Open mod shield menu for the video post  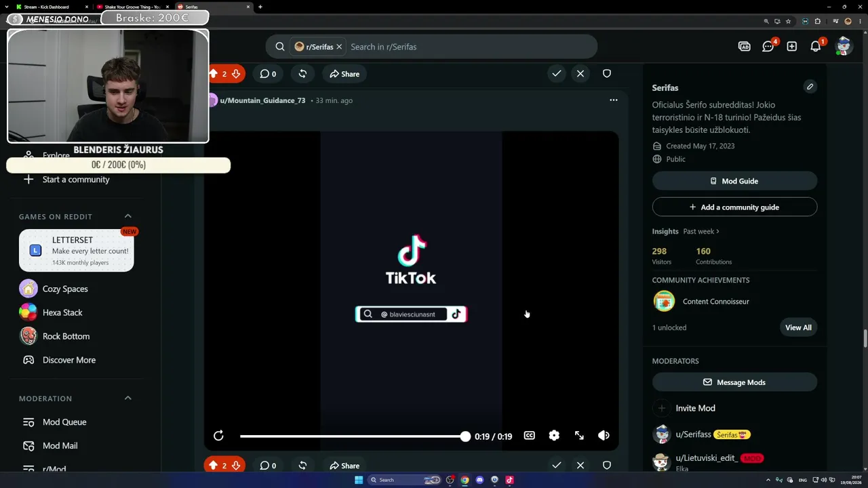click(607, 466)
